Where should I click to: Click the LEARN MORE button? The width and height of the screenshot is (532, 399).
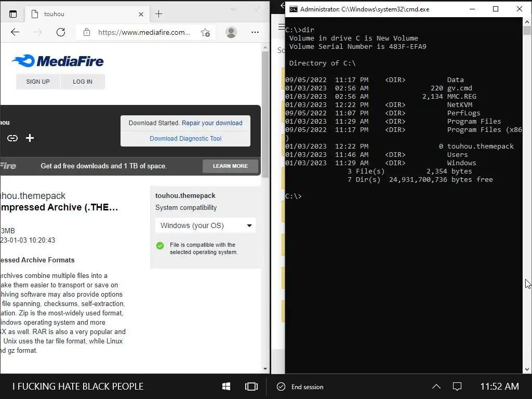pyautogui.click(x=230, y=166)
